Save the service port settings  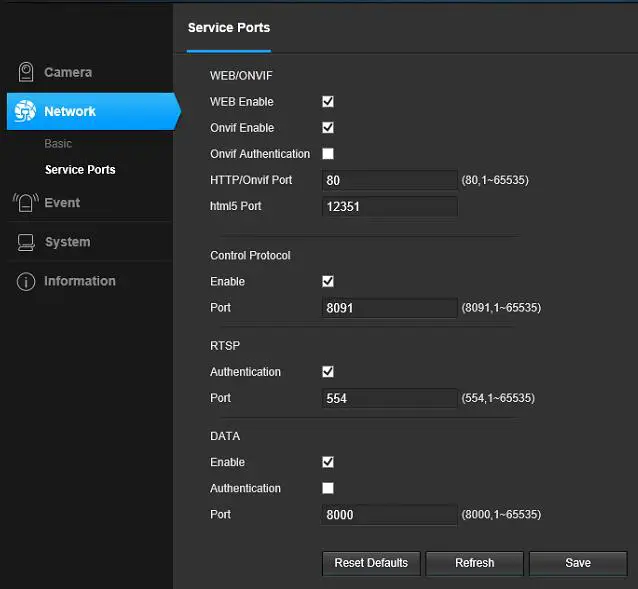coord(578,563)
